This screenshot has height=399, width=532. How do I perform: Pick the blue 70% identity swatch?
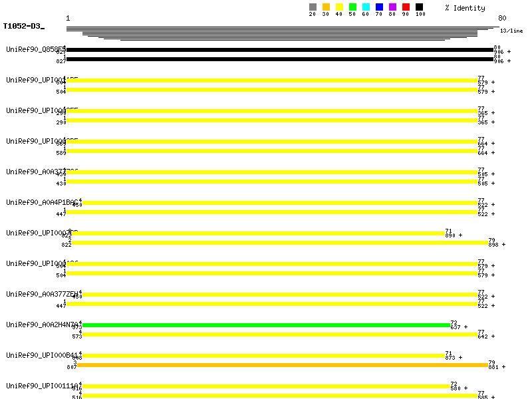379,7
